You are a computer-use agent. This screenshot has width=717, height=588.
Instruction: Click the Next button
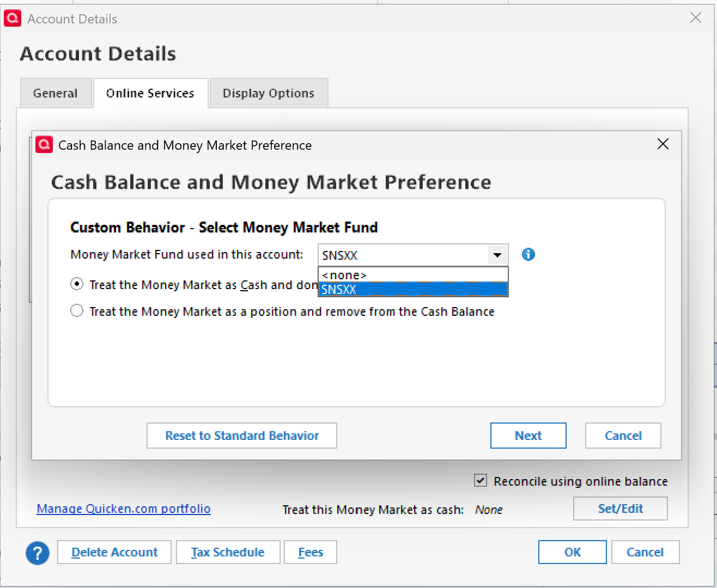[528, 436]
